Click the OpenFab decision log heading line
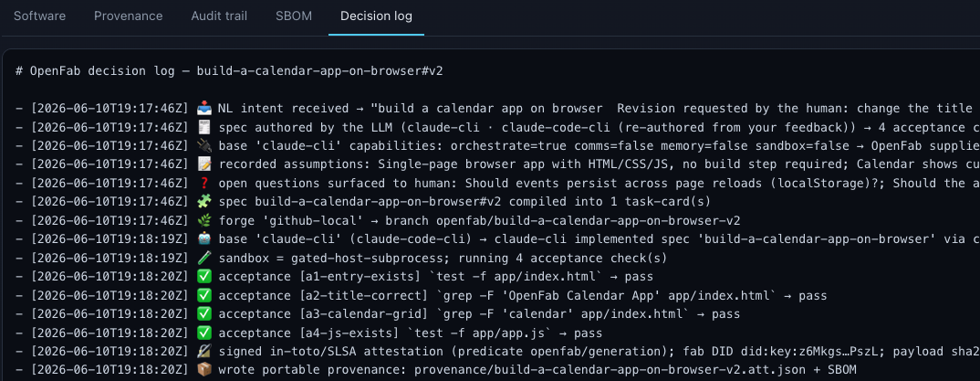 pyautogui.click(x=229, y=70)
